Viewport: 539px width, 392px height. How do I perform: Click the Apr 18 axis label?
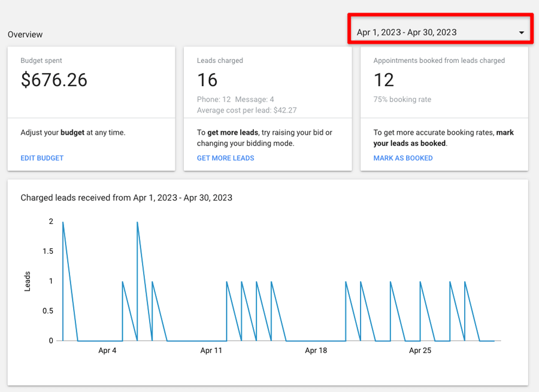(316, 351)
